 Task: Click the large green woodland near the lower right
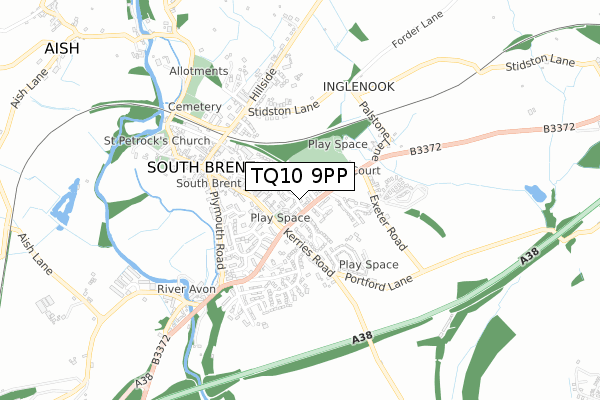click(x=486, y=358)
